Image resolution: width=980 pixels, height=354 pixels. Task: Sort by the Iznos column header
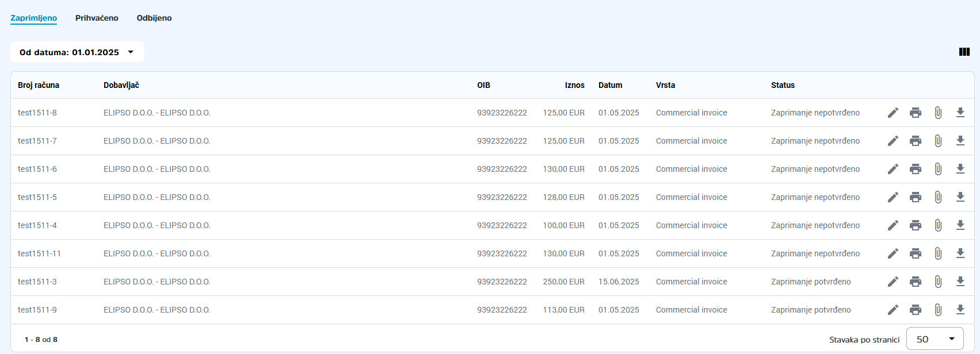point(574,85)
